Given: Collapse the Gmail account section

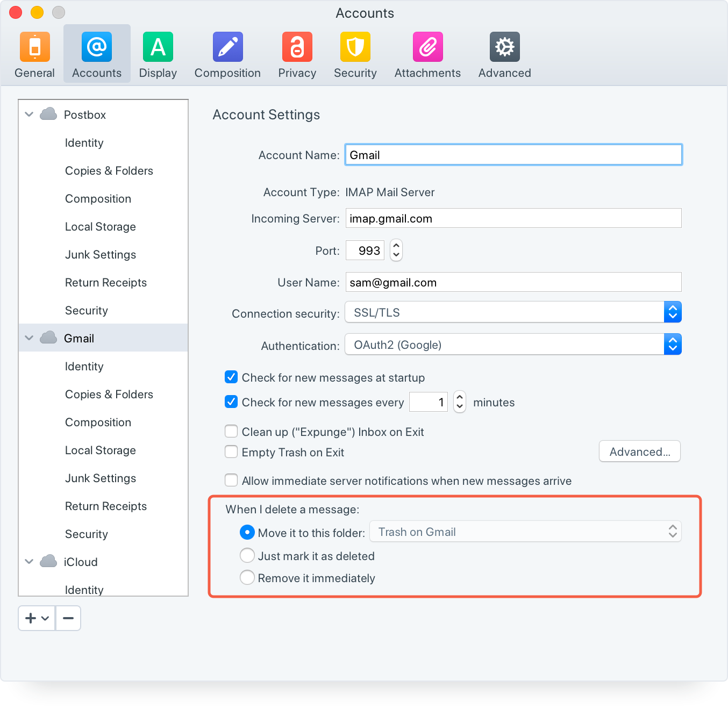Looking at the screenshot, I should 29,338.
